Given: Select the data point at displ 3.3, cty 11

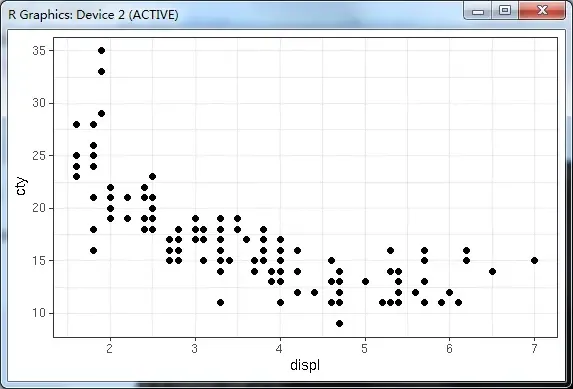Looking at the screenshot, I should click(220, 303).
